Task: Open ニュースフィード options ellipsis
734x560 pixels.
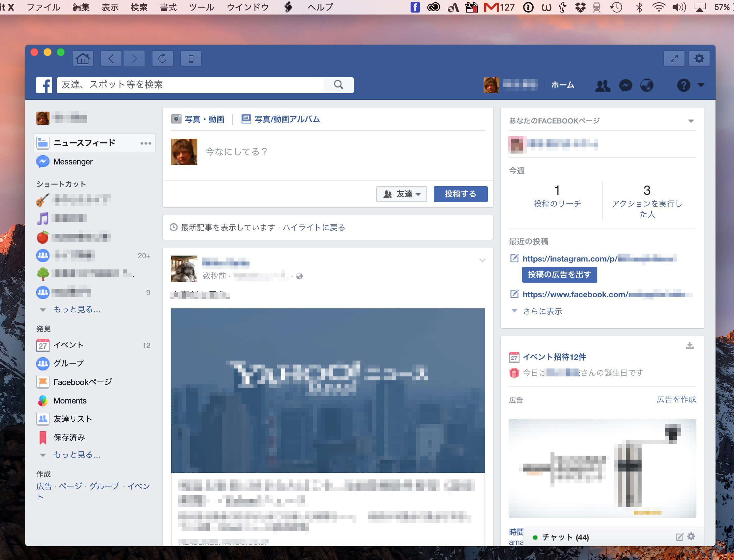Action: [146, 143]
